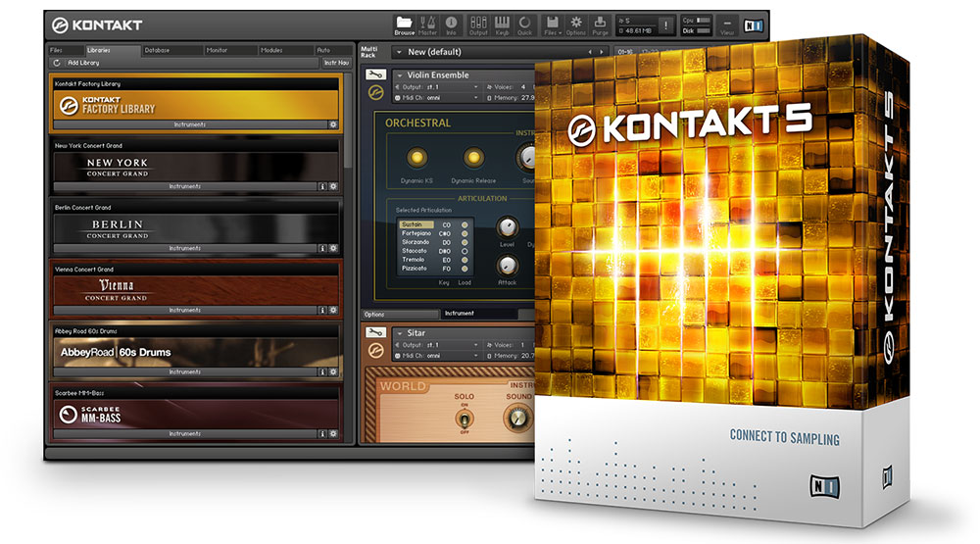The image size is (980, 544).
Task: Click the Instr Nav button
Action: tap(336, 63)
